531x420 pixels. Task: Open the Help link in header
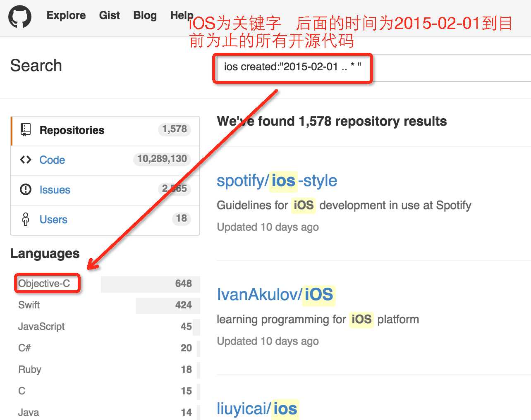pyautogui.click(x=182, y=15)
